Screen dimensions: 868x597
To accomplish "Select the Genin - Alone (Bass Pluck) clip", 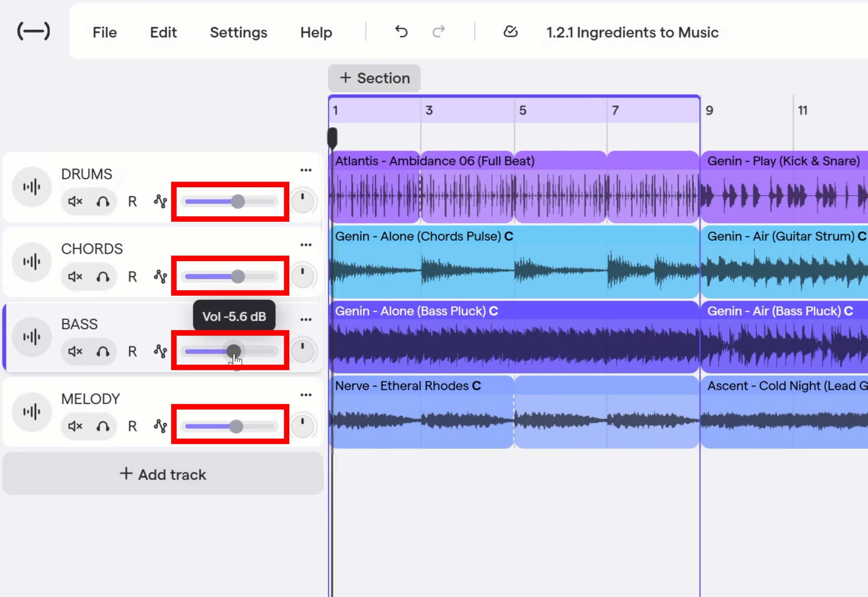I will [x=514, y=337].
